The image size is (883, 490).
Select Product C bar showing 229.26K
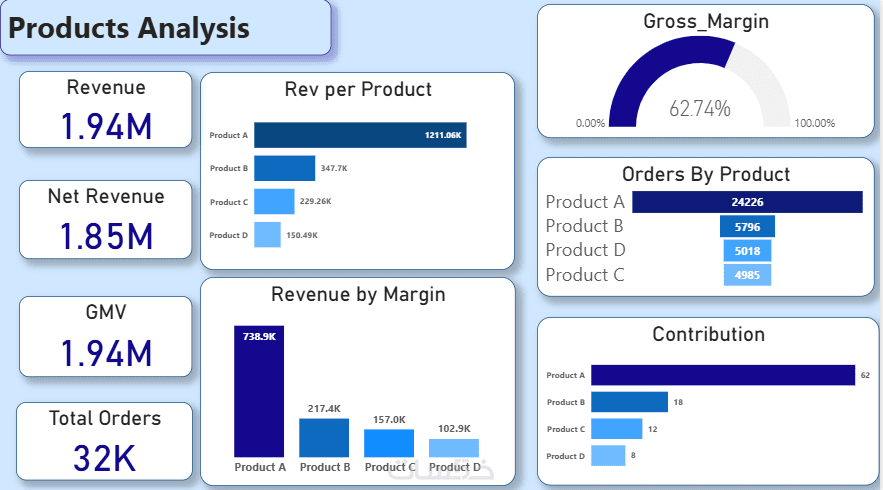(274, 201)
